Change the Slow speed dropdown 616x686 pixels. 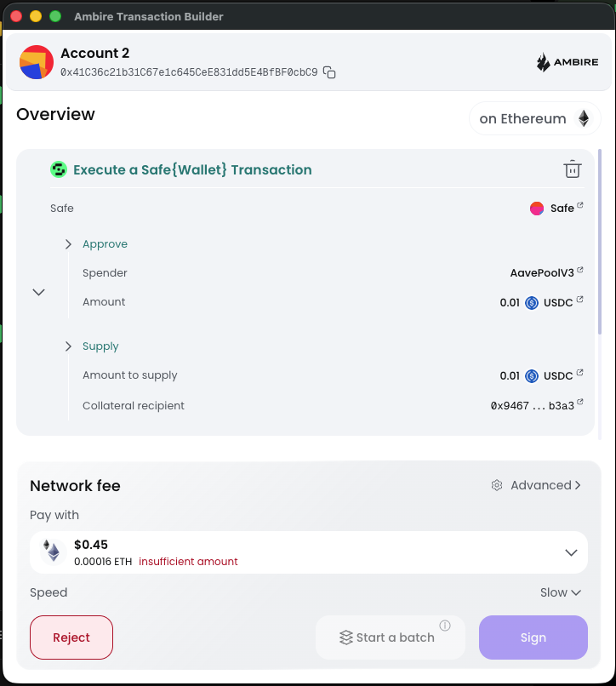pos(561,592)
